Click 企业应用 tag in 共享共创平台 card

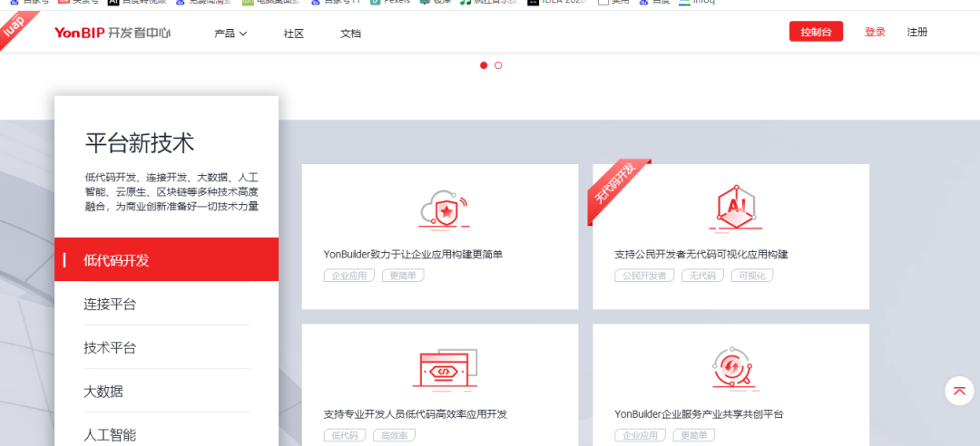[x=640, y=435]
